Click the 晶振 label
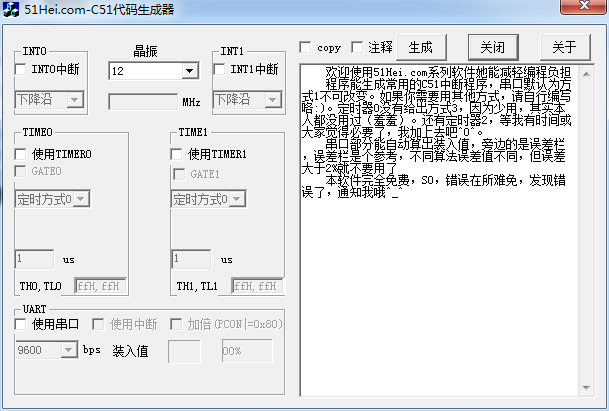Screen dimensions: 609x411 pos(145,51)
